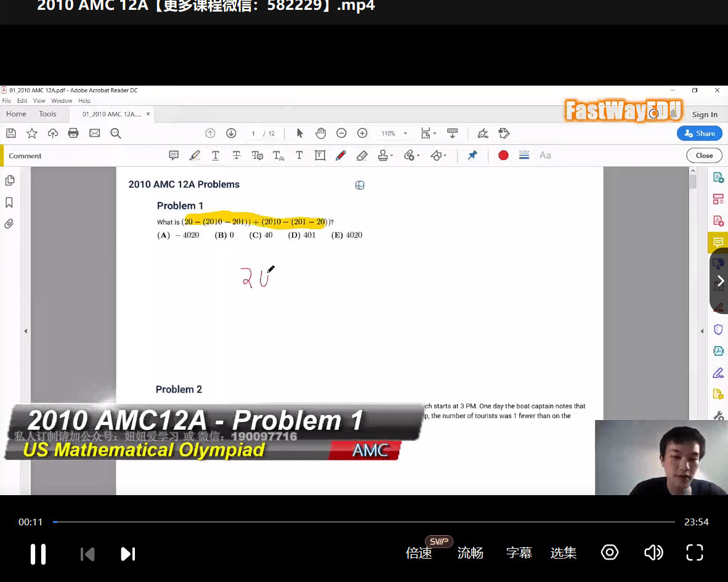728x582 pixels.
Task: Open the line thickness option
Action: coord(524,155)
